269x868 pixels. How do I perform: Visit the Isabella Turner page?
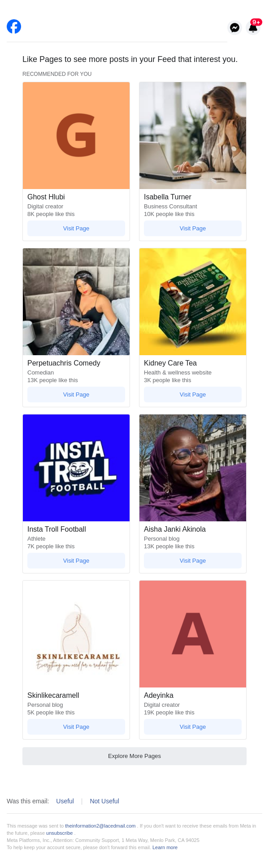tap(193, 229)
